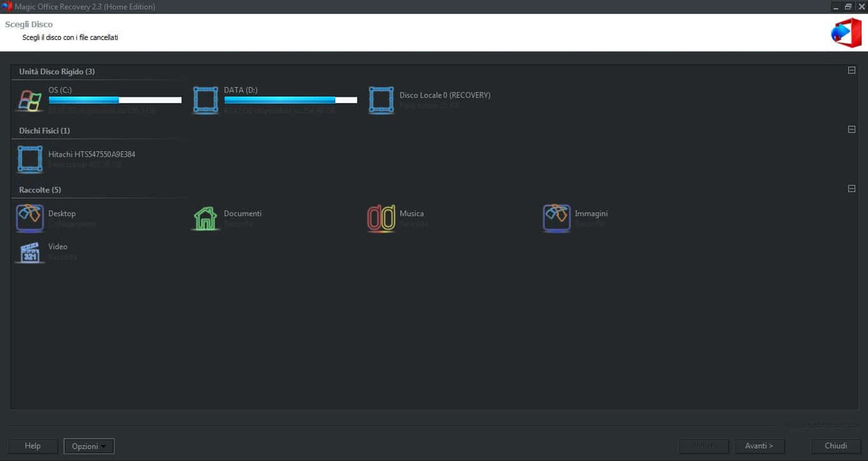This screenshot has width=868, height=461.
Task: Click the 'DATA (D:)' label
Action: (241, 90)
